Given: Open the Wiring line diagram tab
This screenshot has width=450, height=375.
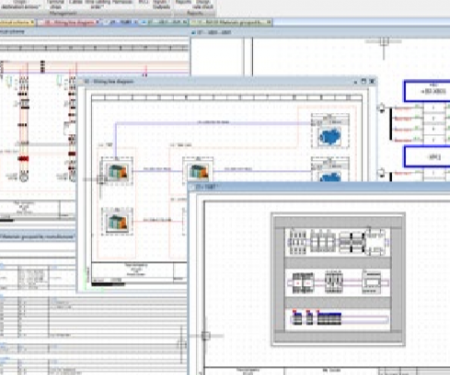Looking at the screenshot, I should pyautogui.click(x=69, y=22).
